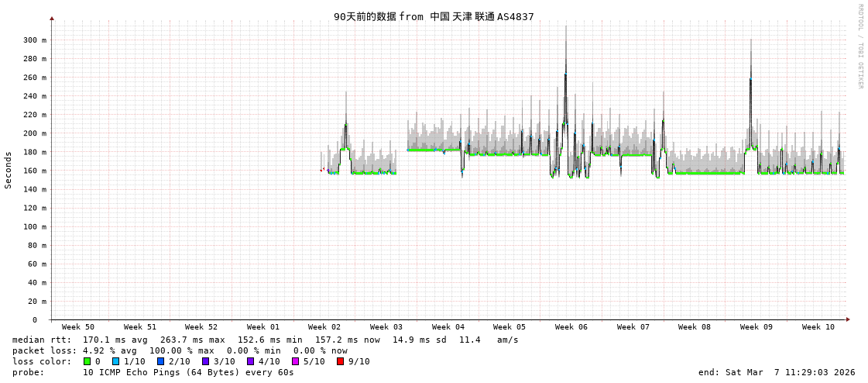Viewport: 868px width, 383px height.
Task: Click the median rtt statistics line
Action: click(x=265, y=340)
